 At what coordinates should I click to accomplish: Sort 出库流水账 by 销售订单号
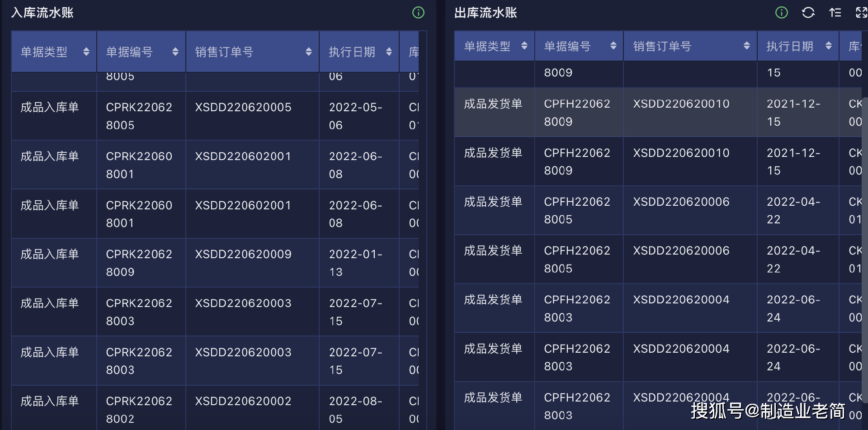tap(747, 46)
